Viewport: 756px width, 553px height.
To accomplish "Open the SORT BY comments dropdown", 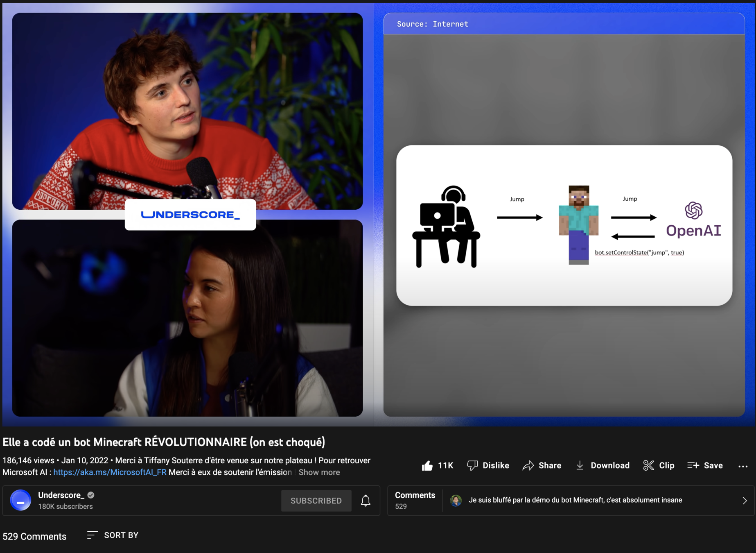I will coord(113,535).
